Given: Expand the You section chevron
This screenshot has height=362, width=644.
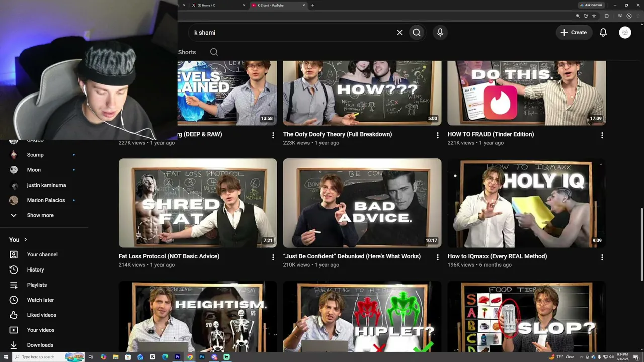Looking at the screenshot, I should click(25, 240).
